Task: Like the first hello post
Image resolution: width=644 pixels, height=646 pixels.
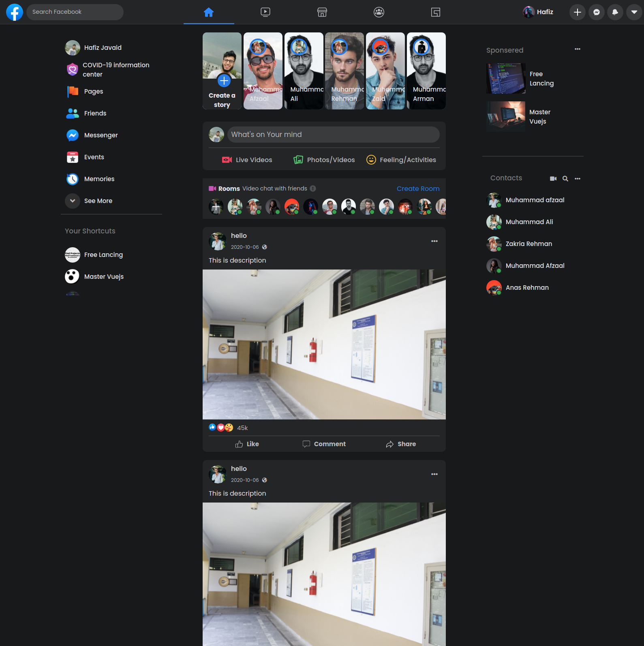Action: pyautogui.click(x=247, y=444)
